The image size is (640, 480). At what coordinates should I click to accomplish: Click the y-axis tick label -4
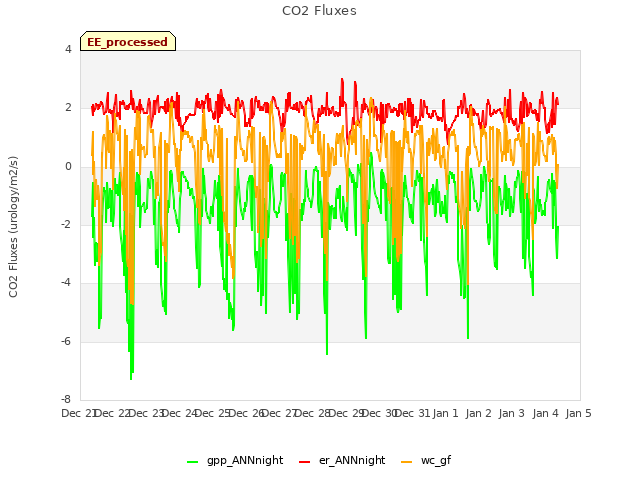tap(66, 283)
